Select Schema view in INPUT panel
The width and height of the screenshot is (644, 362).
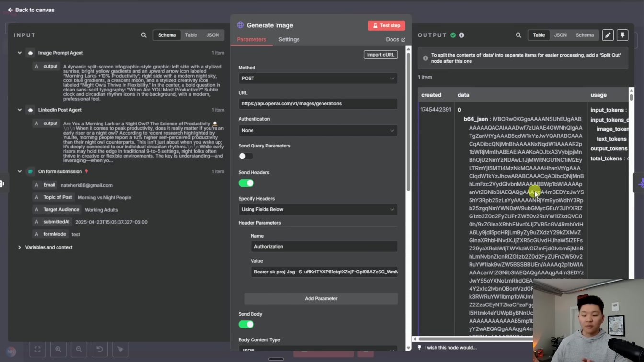pos(167,35)
